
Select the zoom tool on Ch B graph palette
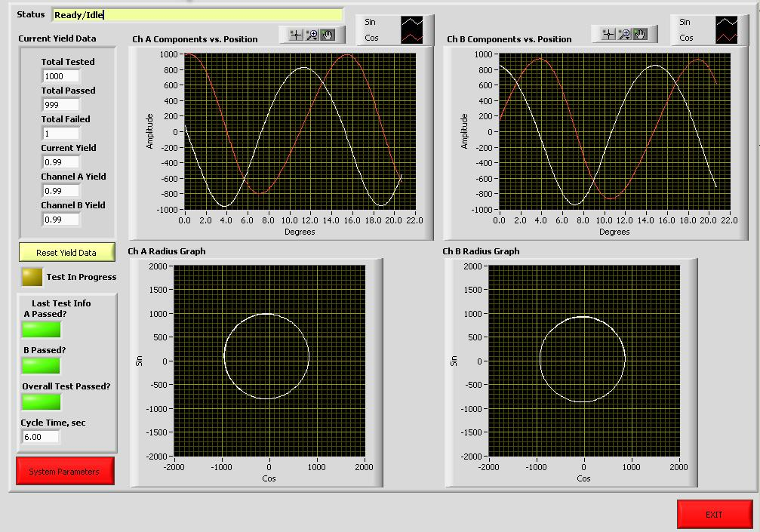[624, 35]
